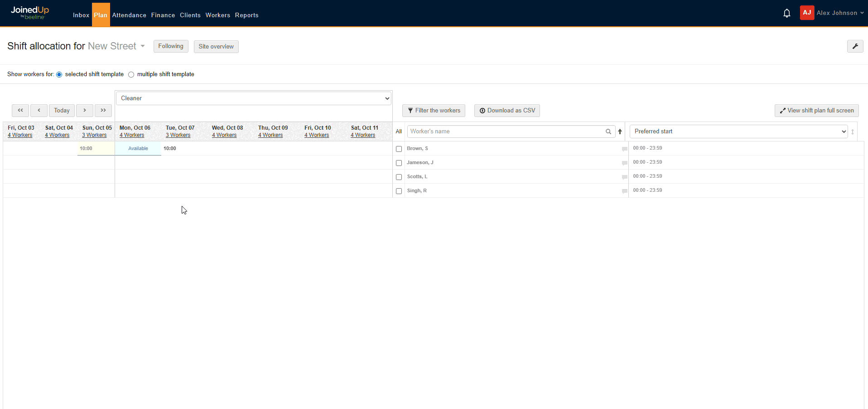The image size is (868, 409).
Task: Click the Download as CSV button
Action: tap(507, 110)
